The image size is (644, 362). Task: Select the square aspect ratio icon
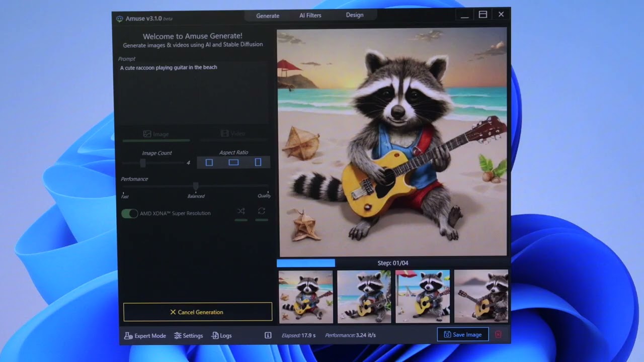209,162
